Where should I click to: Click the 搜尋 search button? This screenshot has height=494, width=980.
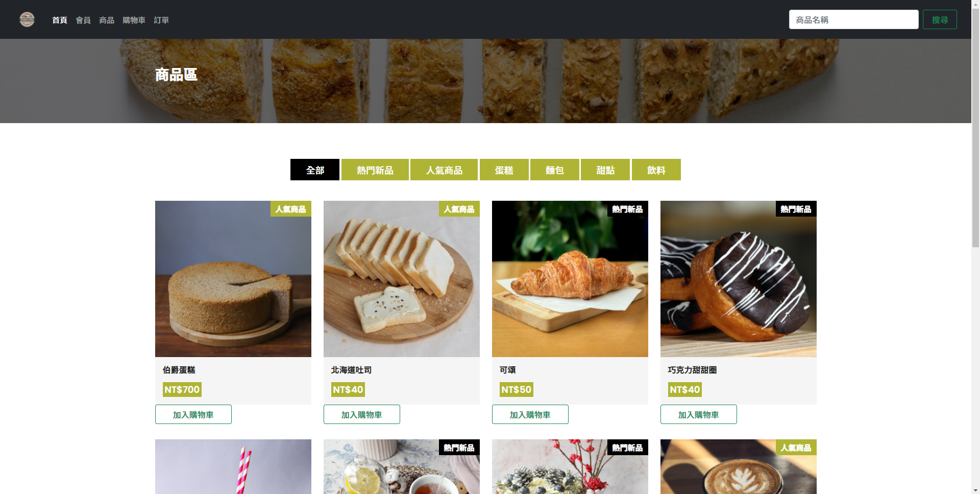[940, 19]
